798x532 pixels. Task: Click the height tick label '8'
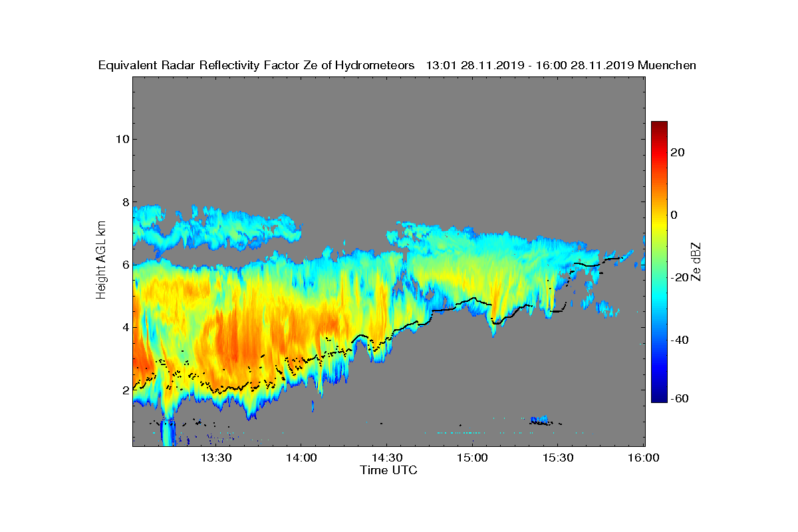(x=124, y=201)
